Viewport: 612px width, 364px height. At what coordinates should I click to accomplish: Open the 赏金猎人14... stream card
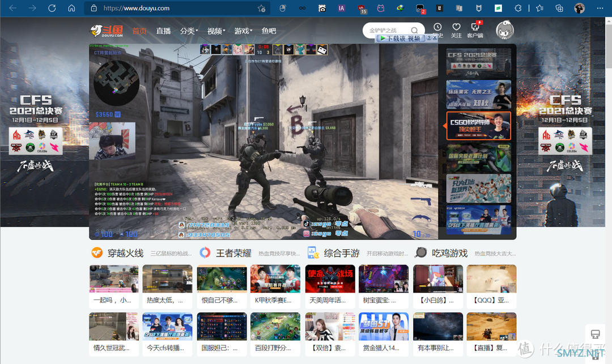[384, 334]
